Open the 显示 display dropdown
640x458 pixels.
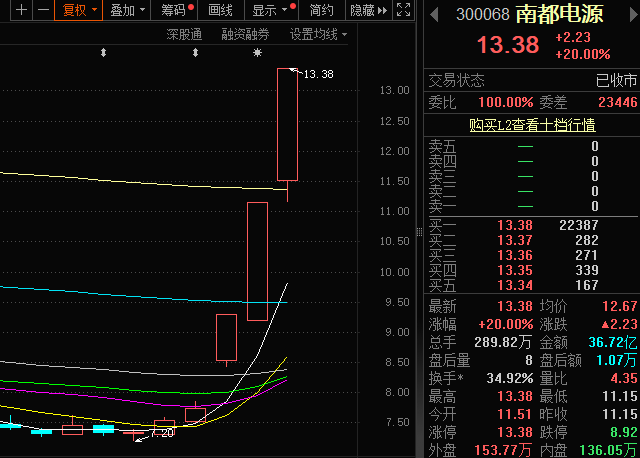271,10
